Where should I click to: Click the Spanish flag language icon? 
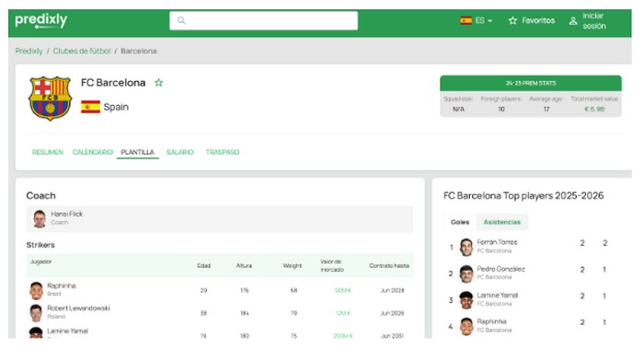pyautogui.click(x=466, y=20)
